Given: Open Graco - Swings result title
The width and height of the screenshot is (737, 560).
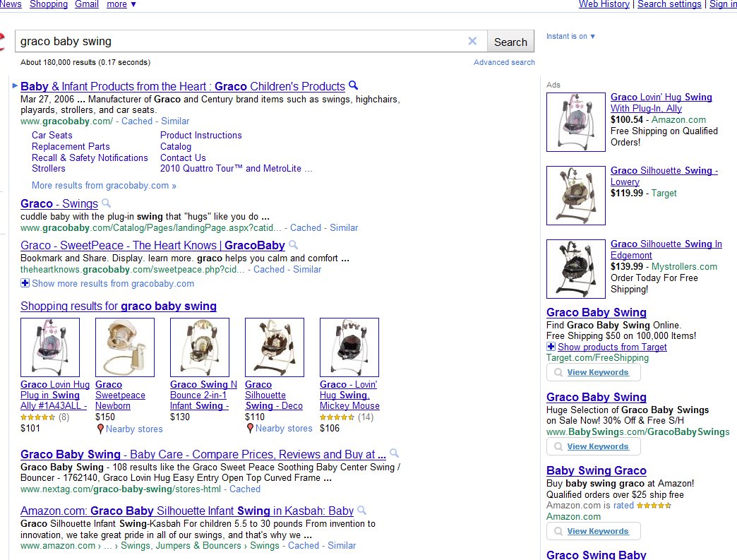Looking at the screenshot, I should pos(59,203).
